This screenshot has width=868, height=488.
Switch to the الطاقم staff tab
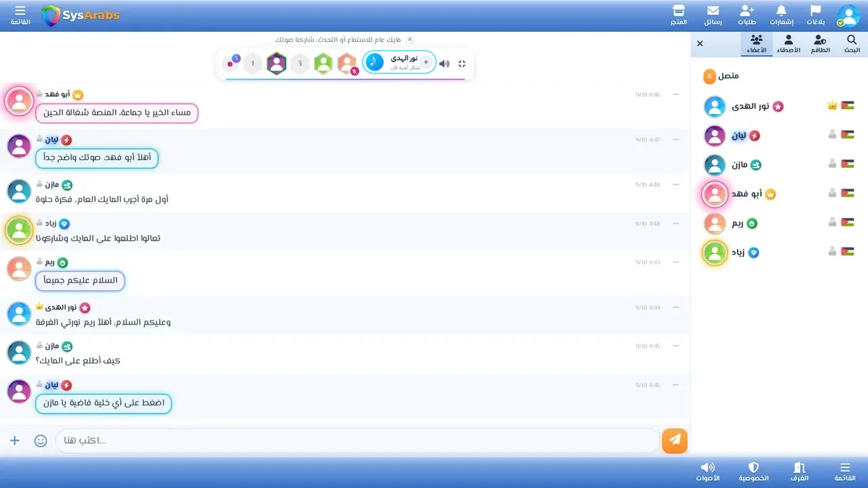[x=820, y=44]
